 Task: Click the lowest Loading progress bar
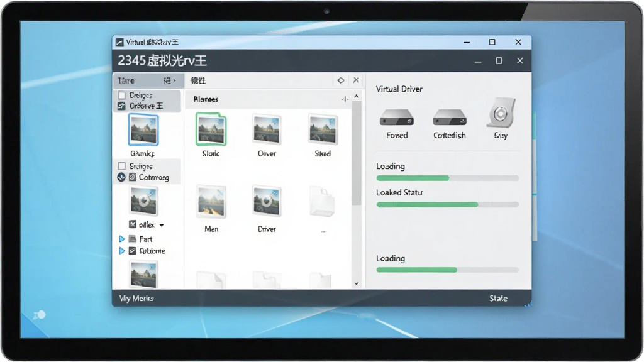(x=447, y=270)
